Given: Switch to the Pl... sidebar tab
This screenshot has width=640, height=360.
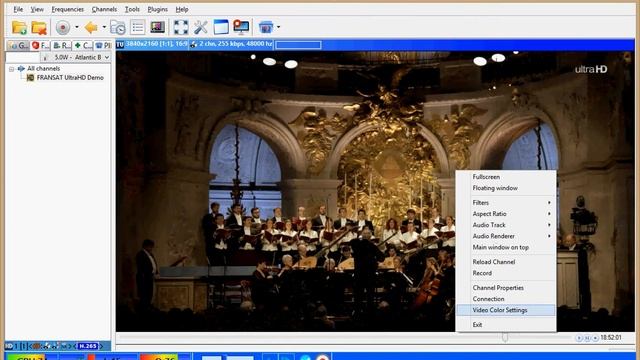Looking at the screenshot, I should click(x=102, y=45).
